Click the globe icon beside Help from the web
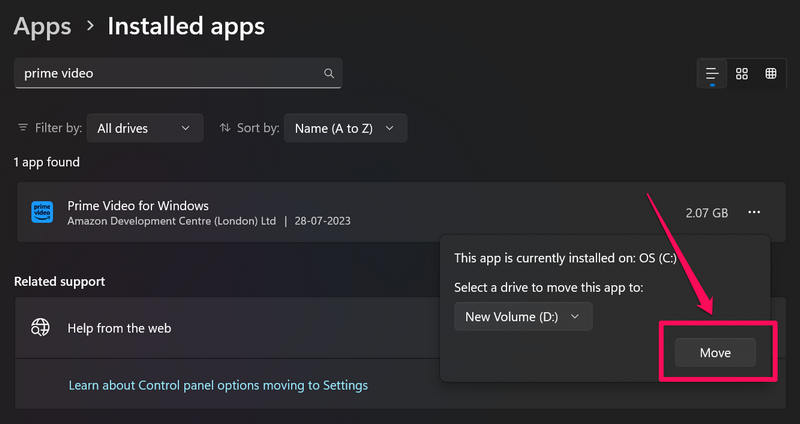Screen dimensions: 800x424 coord(41,327)
